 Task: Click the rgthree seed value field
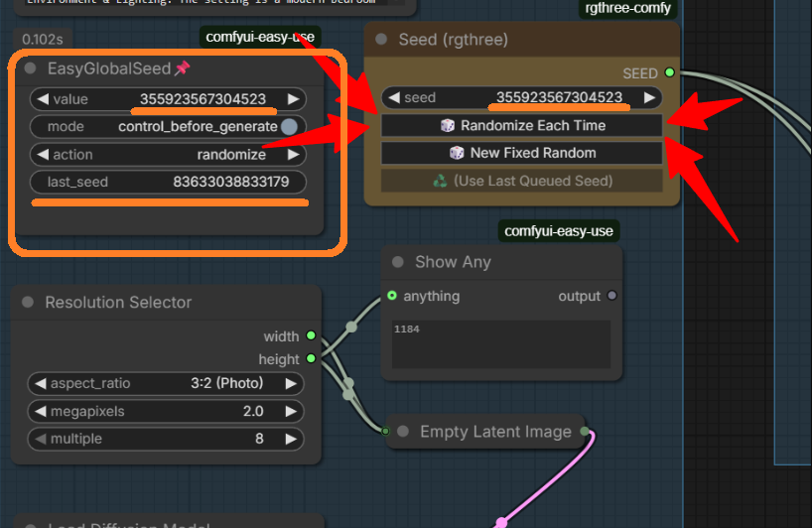[x=522, y=97]
